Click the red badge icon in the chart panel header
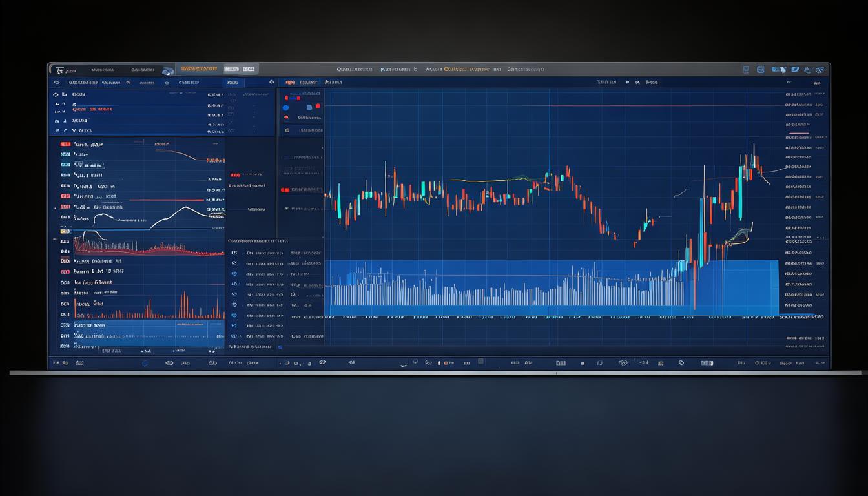 click(x=290, y=83)
